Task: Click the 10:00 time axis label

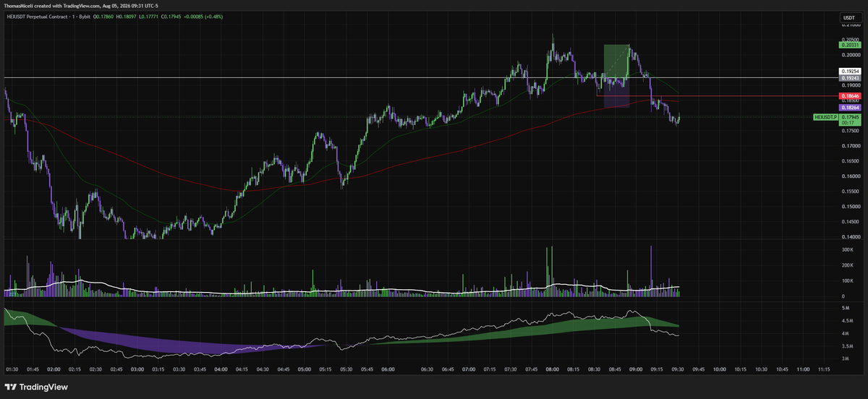Action: 720,369
